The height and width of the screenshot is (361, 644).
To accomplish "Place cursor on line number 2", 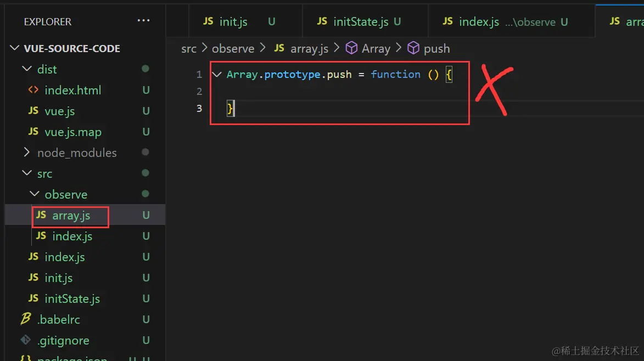I will point(199,91).
